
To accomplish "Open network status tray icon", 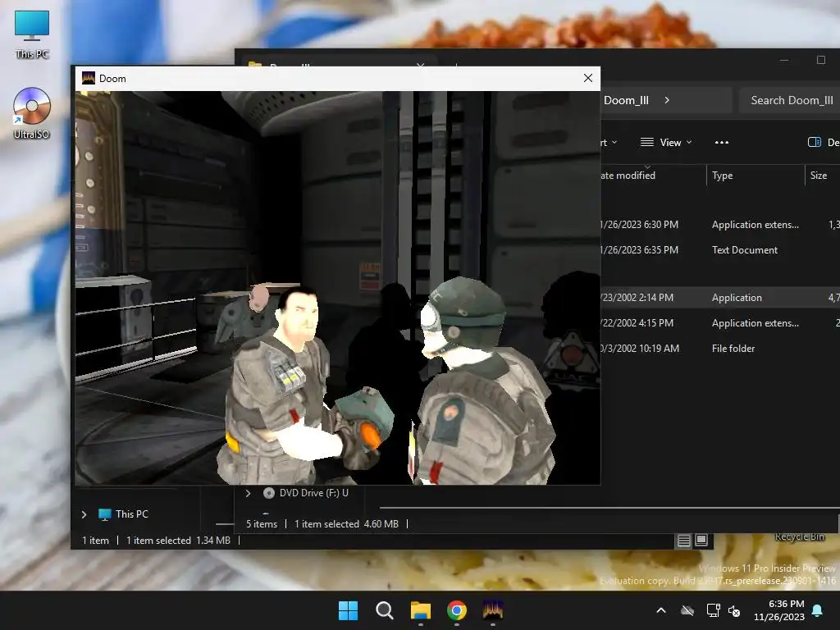I will pos(713,610).
